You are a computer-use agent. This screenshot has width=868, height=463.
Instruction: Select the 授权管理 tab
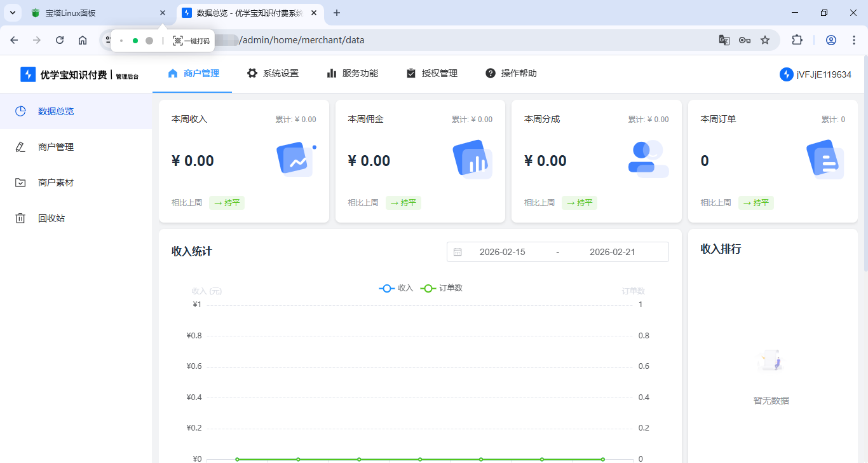[431, 73]
